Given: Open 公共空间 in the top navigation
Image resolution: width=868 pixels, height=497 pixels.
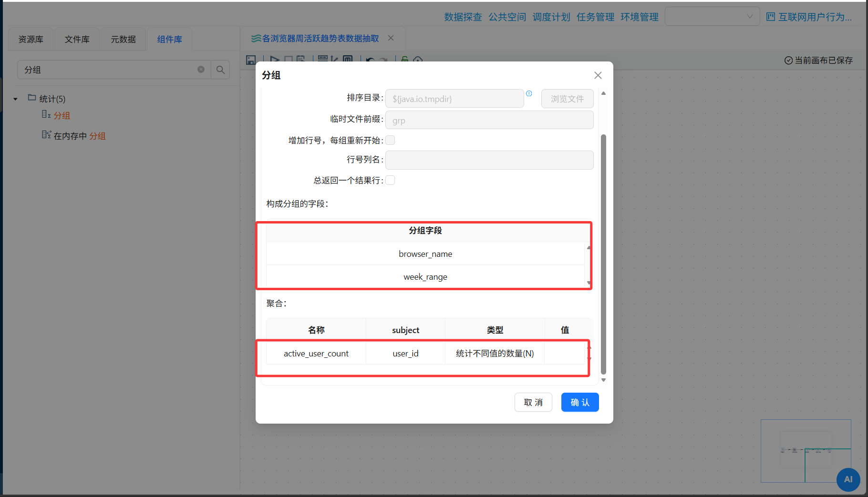Looking at the screenshot, I should (x=507, y=17).
